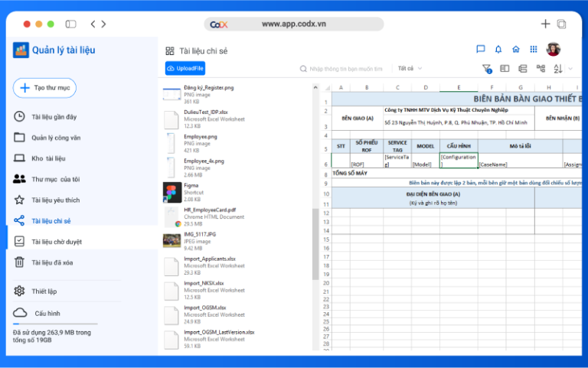Expand the 'Tất cả' filter dropdown

click(x=410, y=69)
